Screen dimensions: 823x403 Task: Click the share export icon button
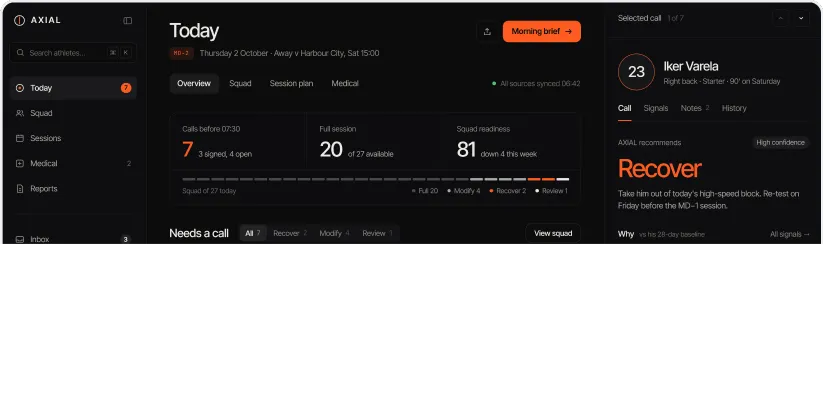click(487, 31)
